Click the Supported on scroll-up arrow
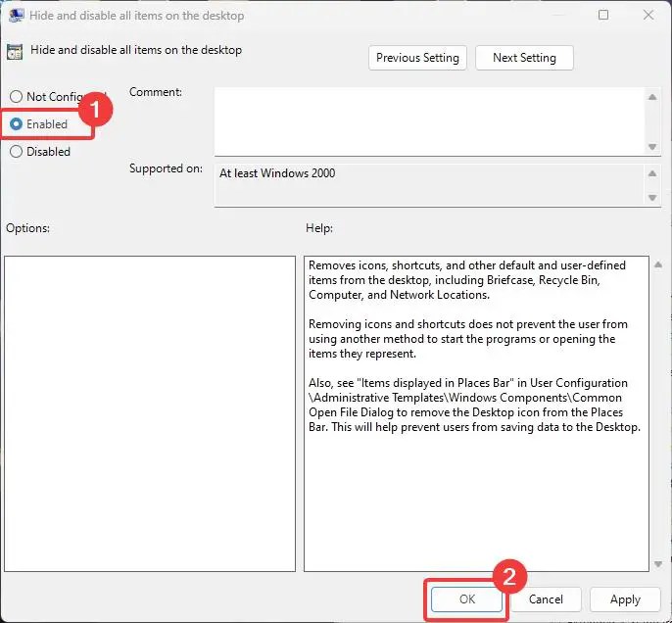Image resolution: width=672 pixels, height=623 pixels. (x=652, y=173)
